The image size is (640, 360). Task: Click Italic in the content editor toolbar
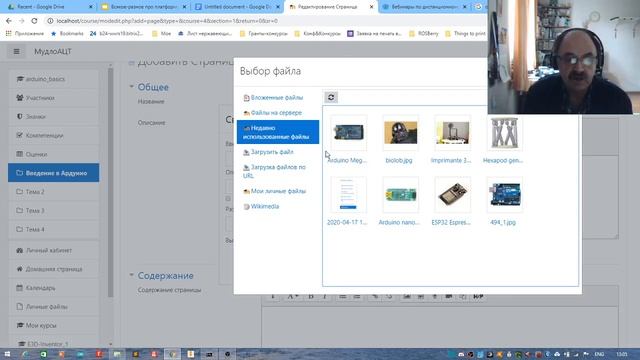[x=325, y=297]
